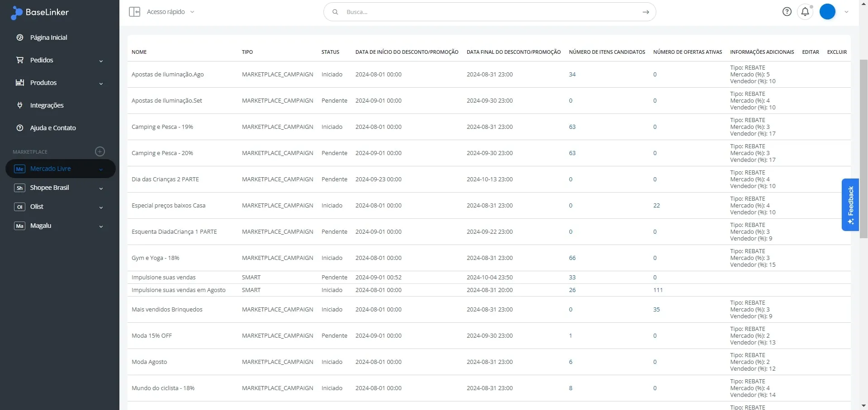Click the Ajuda e Contato icon

pyautogui.click(x=20, y=128)
